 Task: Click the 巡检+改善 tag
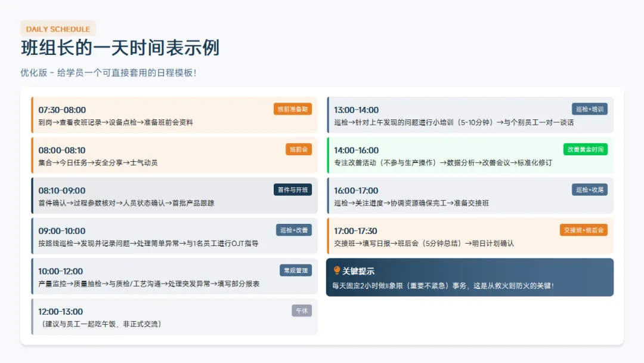pos(294,230)
